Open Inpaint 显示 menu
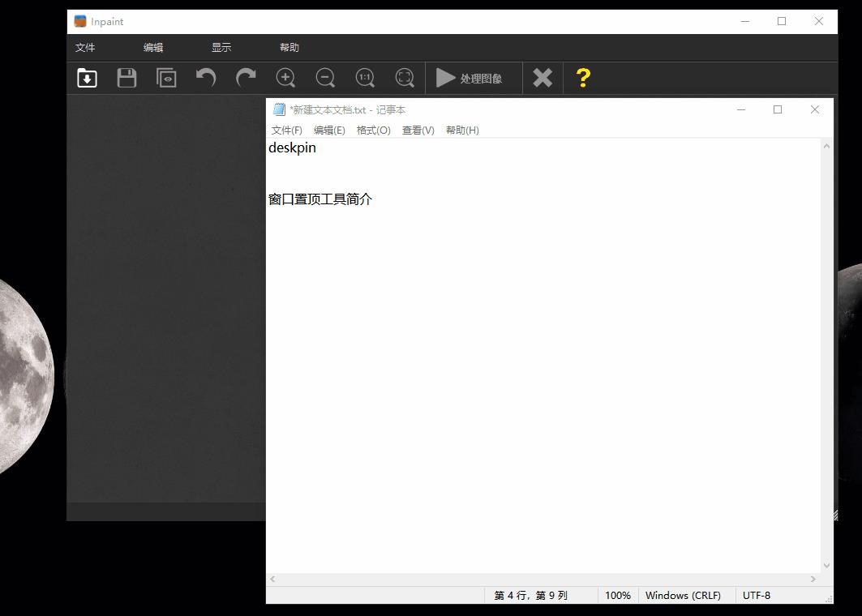Viewport: 862px width, 616px height. coord(221,48)
